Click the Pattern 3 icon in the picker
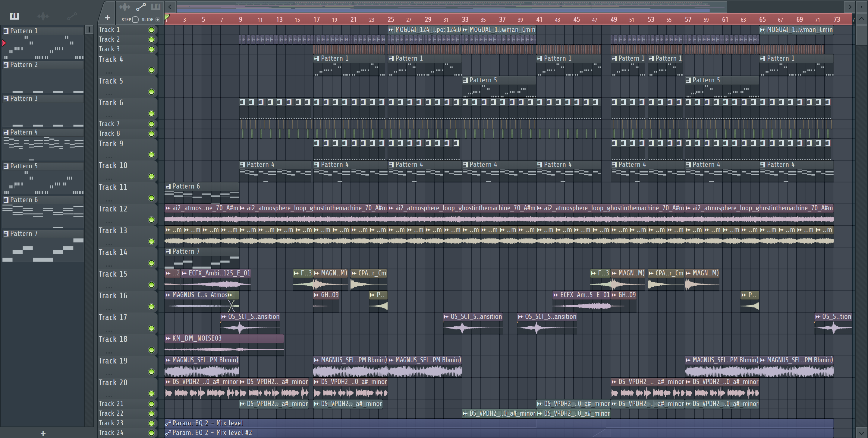The image size is (868, 438). [6, 98]
